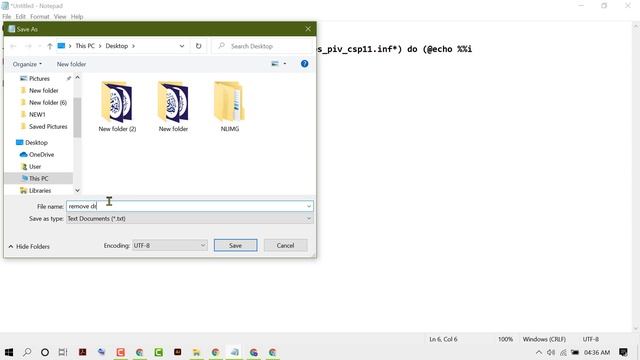Open Cortana circle on the taskbar
640x360 pixels.
tap(45, 352)
